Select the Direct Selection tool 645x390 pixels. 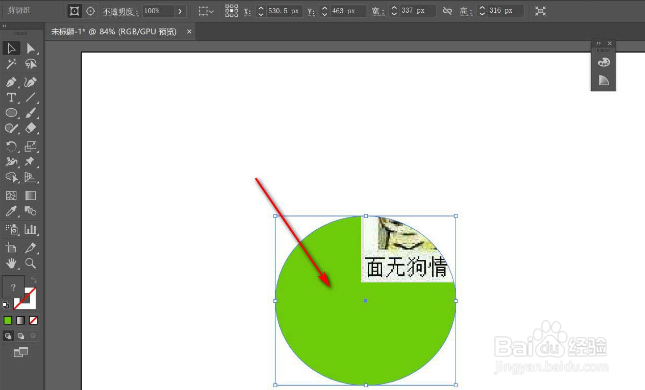(x=30, y=49)
